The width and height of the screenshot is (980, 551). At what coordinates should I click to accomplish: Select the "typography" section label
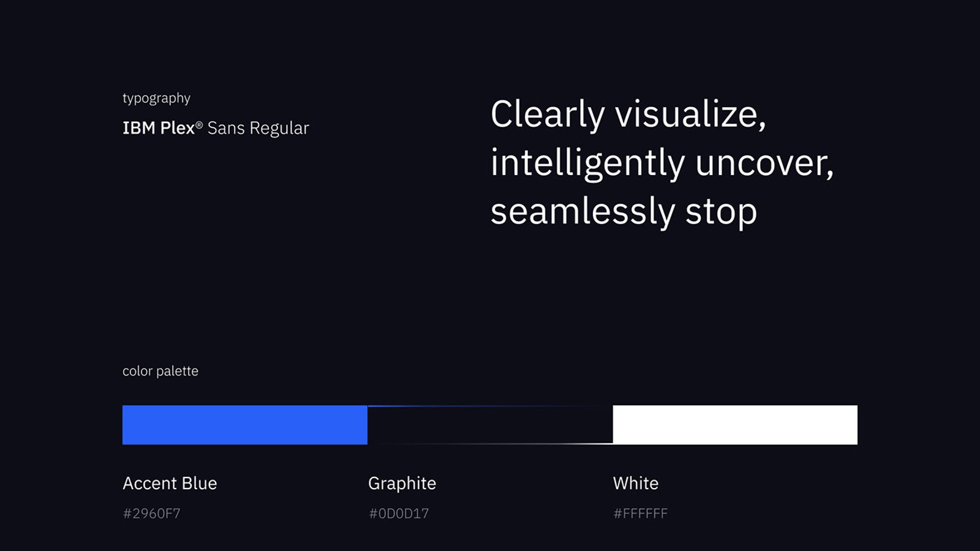pyautogui.click(x=156, y=99)
